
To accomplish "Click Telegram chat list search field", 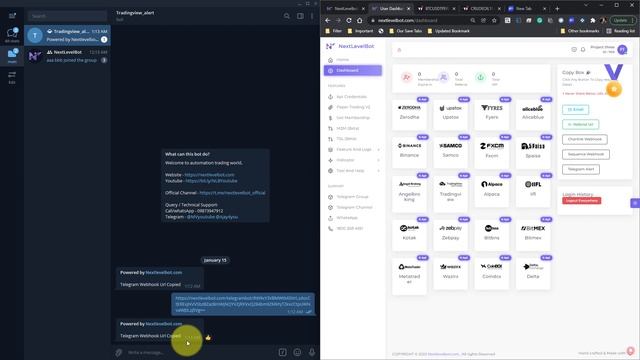I will tap(67, 16).
